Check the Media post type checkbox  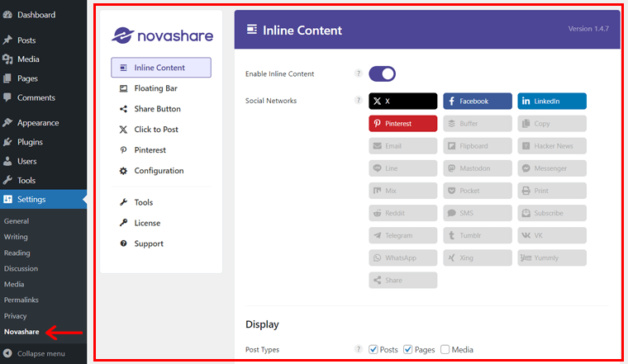(445, 350)
